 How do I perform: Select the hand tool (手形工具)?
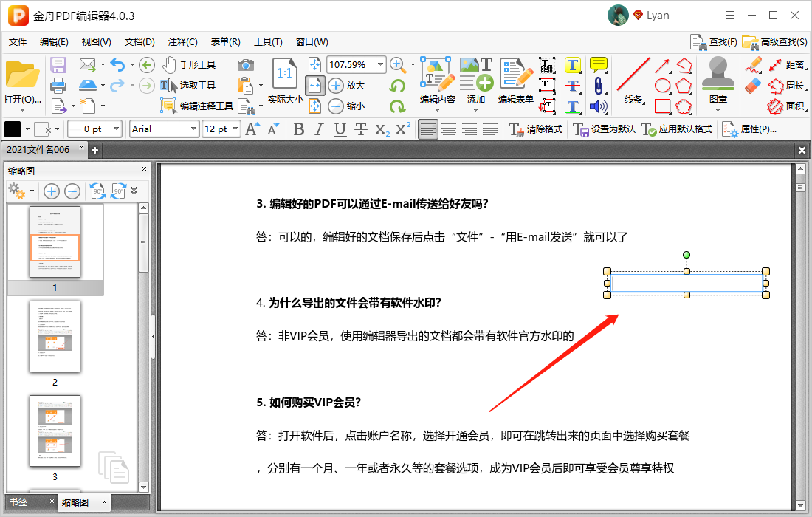click(x=188, y=65)
